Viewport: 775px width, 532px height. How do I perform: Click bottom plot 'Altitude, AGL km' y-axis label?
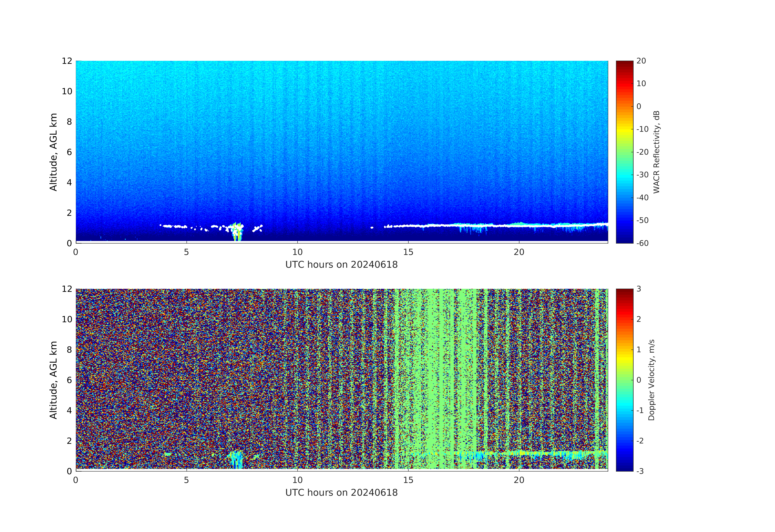tap(53, 380)
